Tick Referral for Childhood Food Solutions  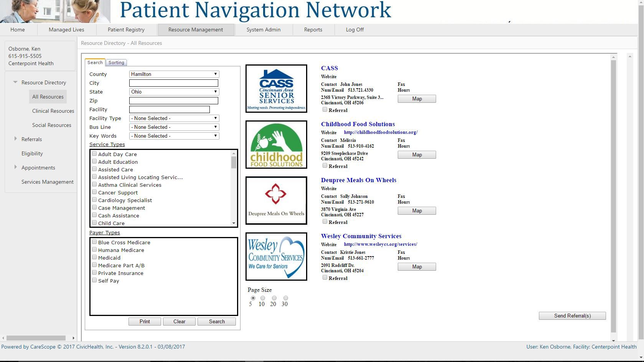point(325,166)
